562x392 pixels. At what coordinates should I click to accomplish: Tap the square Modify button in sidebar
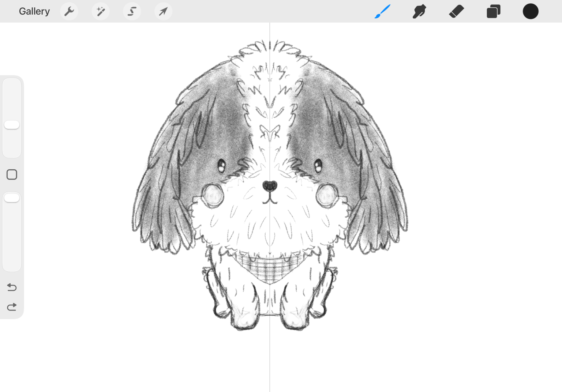point(12,174)
